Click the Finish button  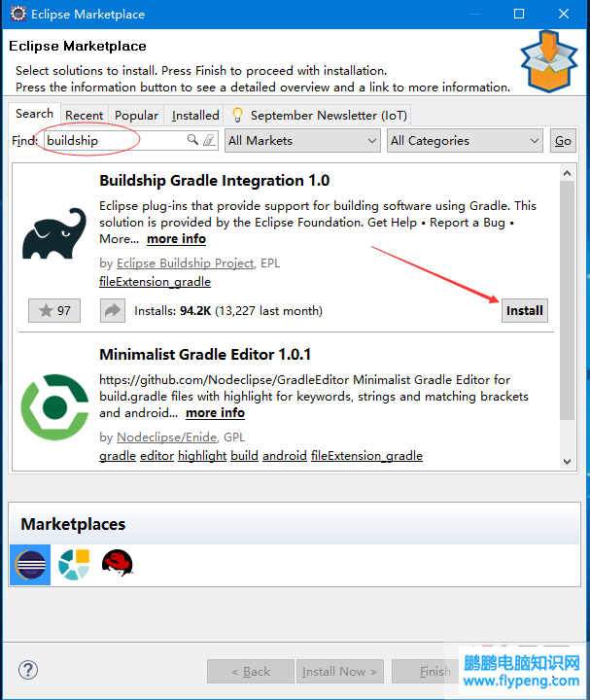coord(426,671)
